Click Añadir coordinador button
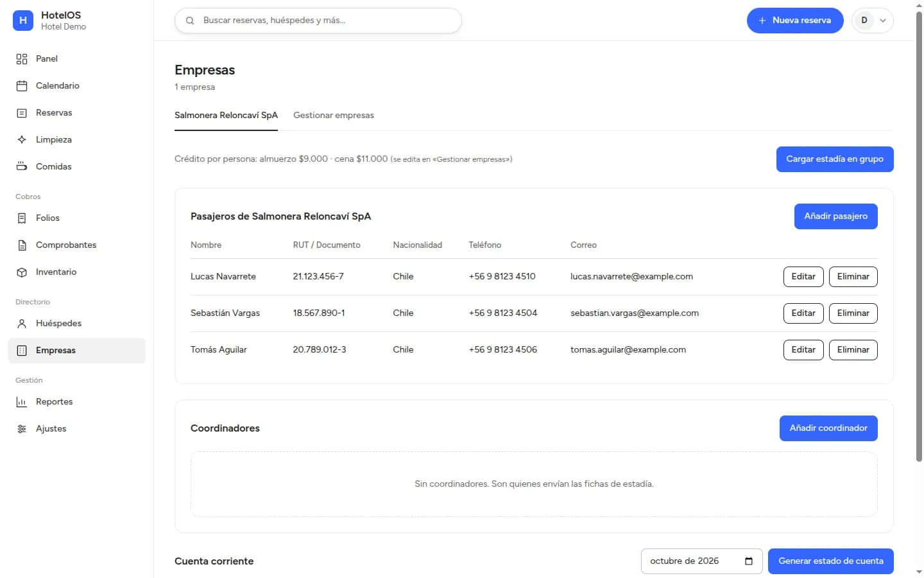924x578 pixels. pyautogui.click(x=828, y=428)
